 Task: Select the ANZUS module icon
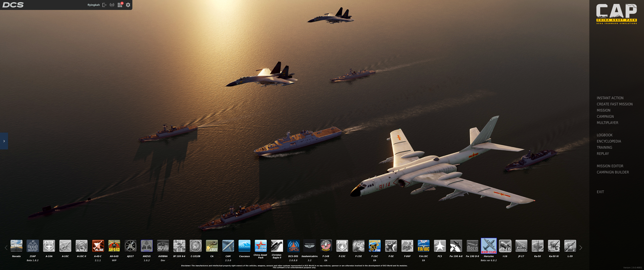coord(147,246)
